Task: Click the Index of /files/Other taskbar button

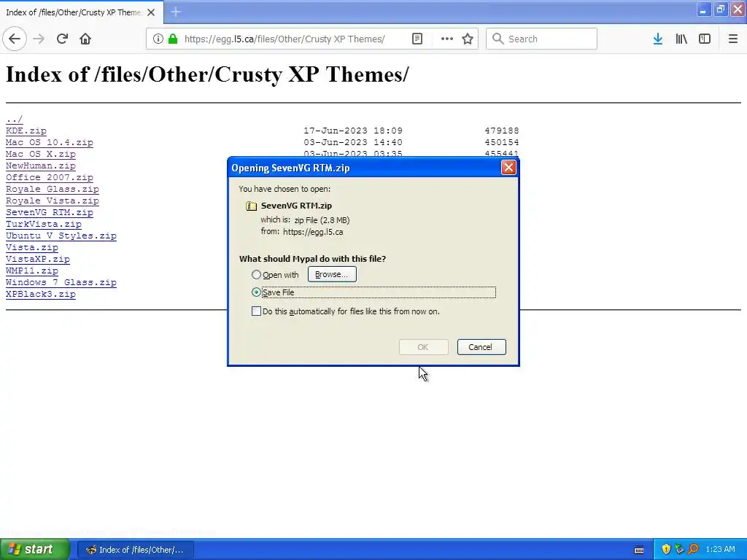Action: pos(135,550)
